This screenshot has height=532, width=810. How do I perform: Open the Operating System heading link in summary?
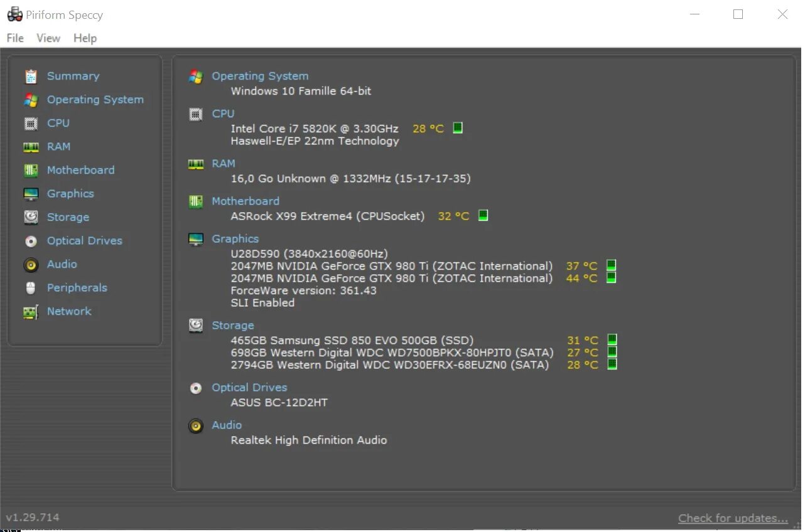coord(260,77)
